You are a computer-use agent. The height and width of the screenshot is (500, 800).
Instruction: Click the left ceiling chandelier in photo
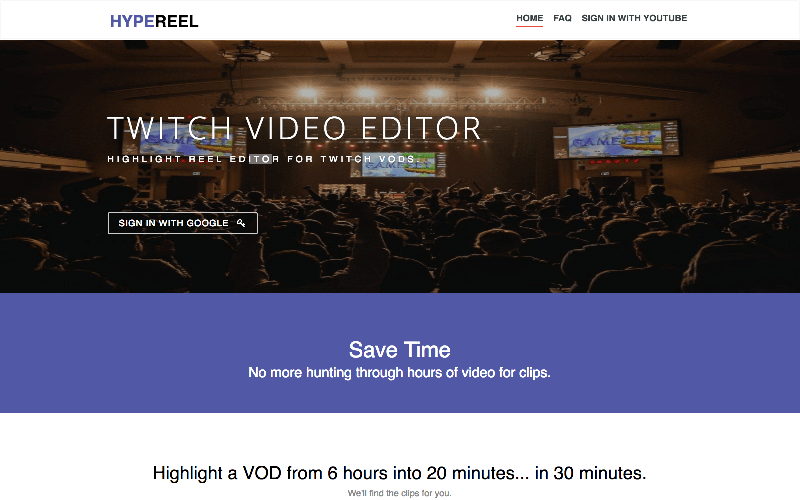coord(247,53)
